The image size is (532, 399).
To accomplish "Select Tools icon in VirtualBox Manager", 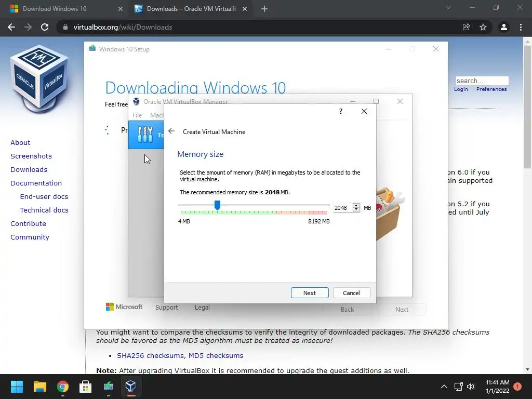I will (x=145, y=135).
